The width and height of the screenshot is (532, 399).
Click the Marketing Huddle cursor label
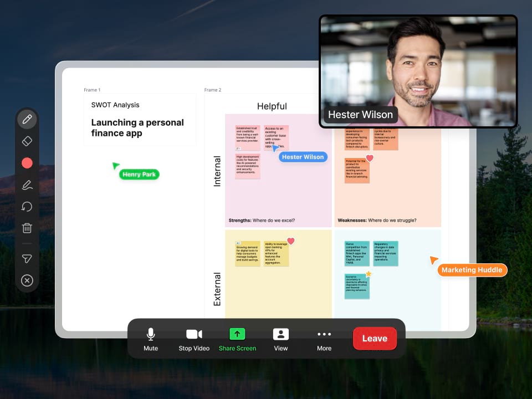[472, 270]
